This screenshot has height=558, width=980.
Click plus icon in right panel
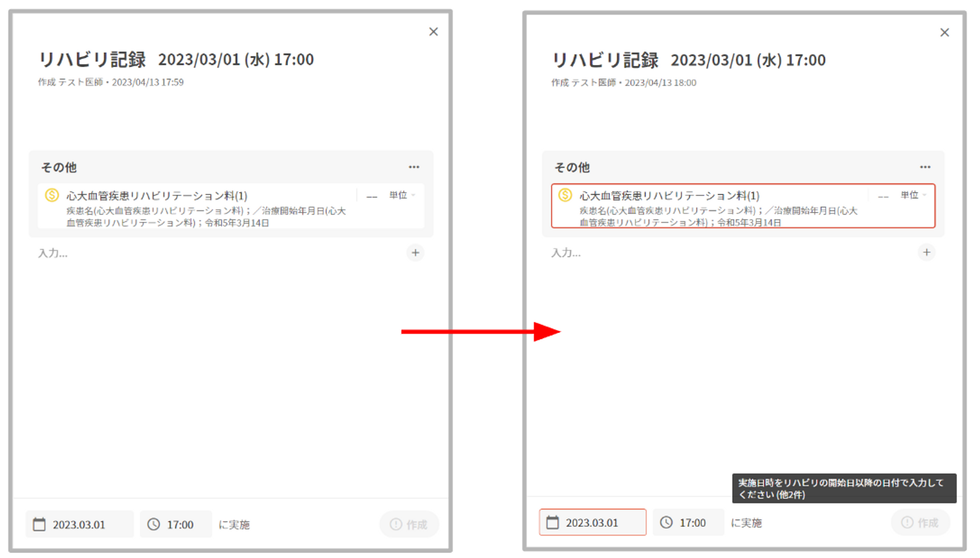click(927, 252)
